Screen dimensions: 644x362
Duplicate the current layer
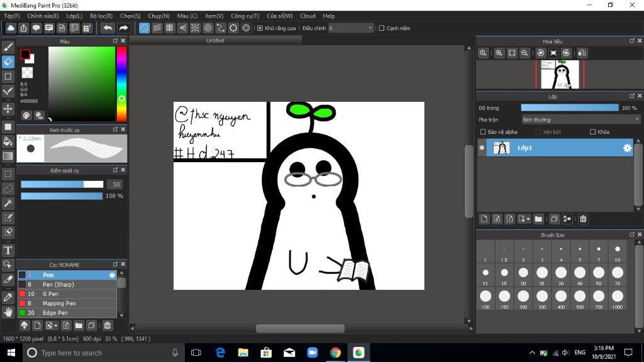coord(554,219)
